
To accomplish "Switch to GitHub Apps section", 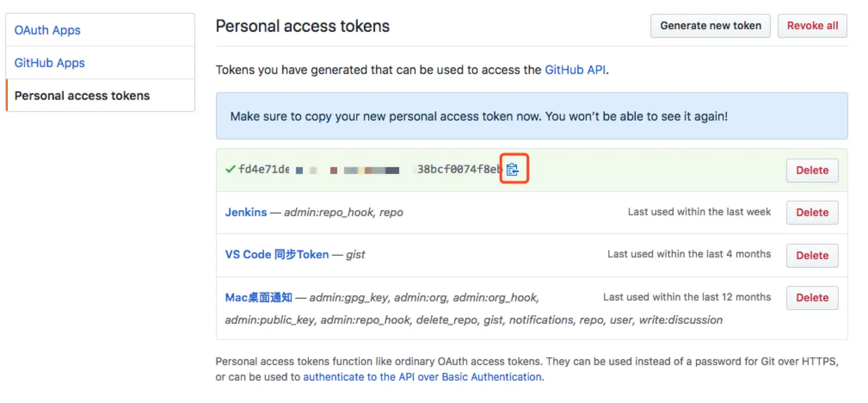I will 49,62.
